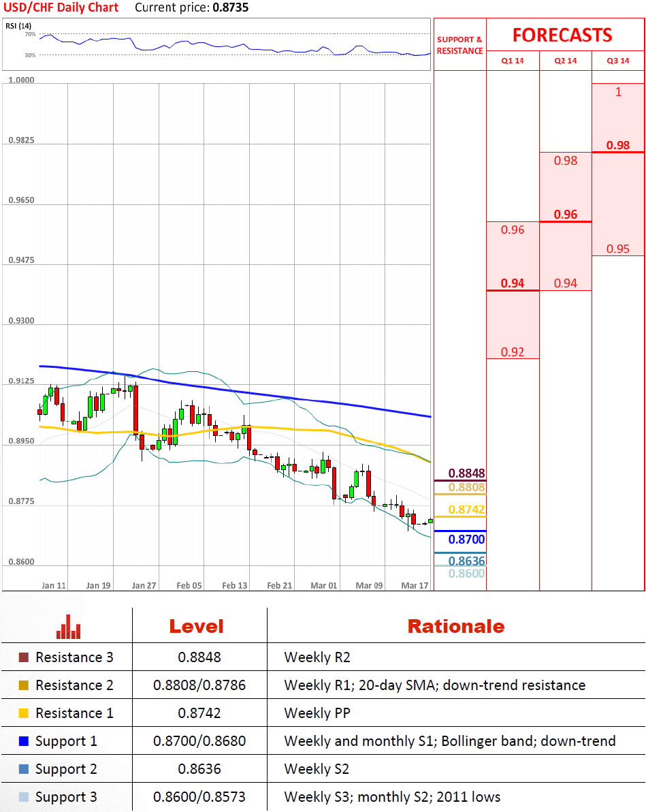Click the Level table column header
The width and height of the screenshot is (646, 812).
coord(197,627)
